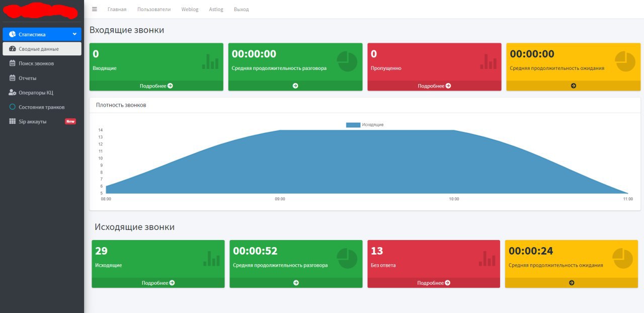Click the circle icon beside Состояния транков
The height and width of the screenshot is (313, 644).
13,107
